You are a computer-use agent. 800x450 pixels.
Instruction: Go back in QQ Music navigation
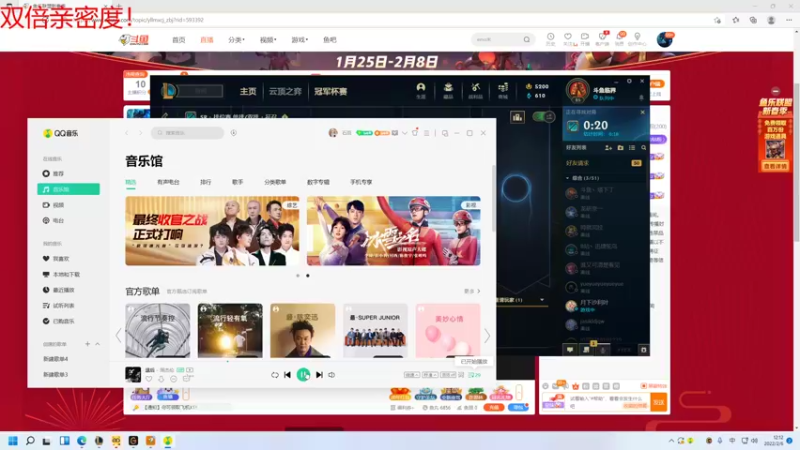127,133
